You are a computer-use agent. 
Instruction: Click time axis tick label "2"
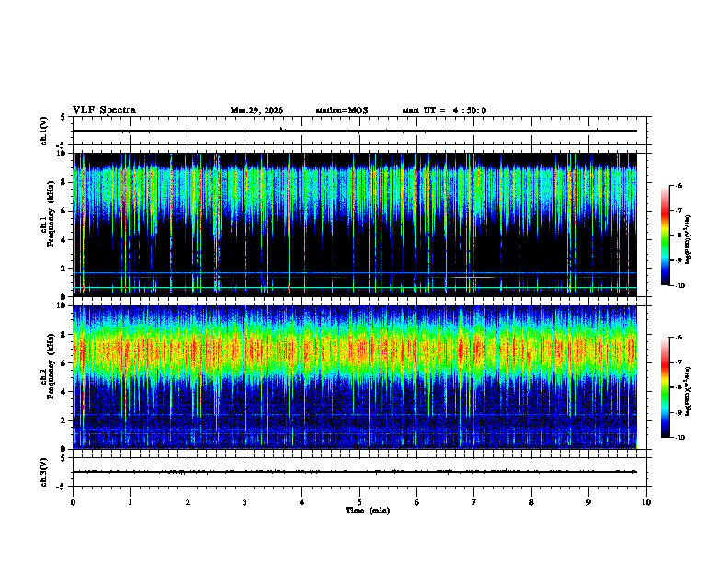coord(188,502)
